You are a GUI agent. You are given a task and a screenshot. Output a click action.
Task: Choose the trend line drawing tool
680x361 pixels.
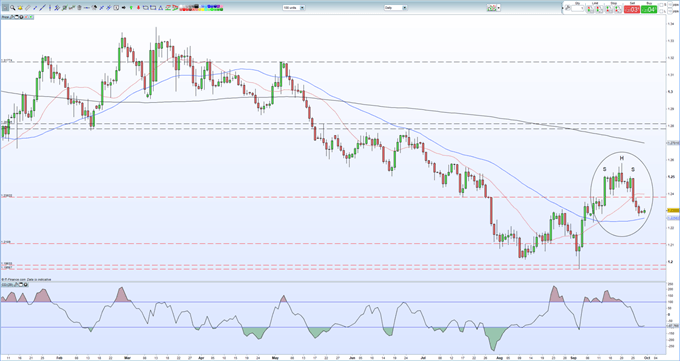click(x=42, y=7)
